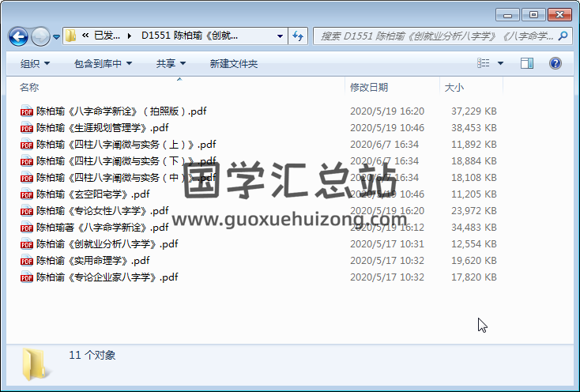
Task: Click size value 17,820 KB
Action: 474,277
